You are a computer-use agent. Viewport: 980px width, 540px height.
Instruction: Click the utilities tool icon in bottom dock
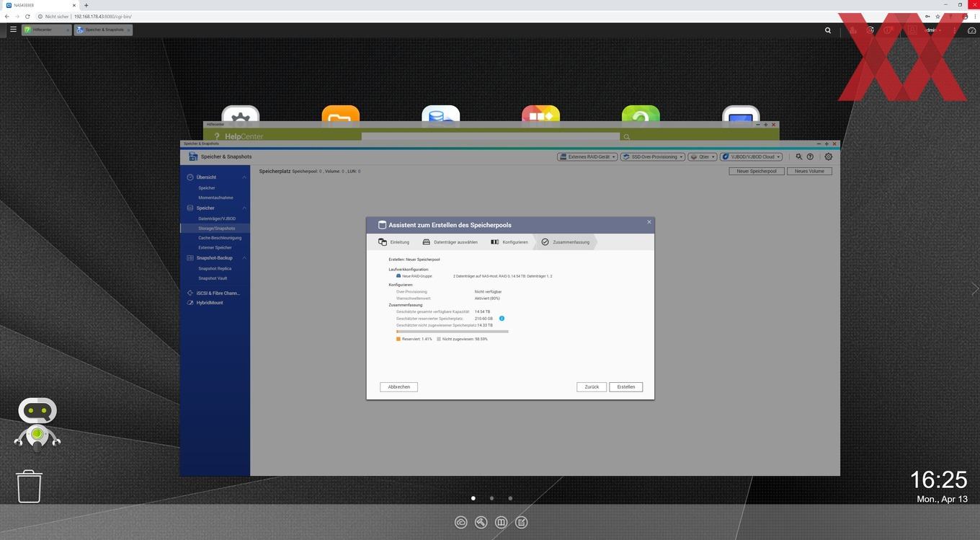(481, 522)
